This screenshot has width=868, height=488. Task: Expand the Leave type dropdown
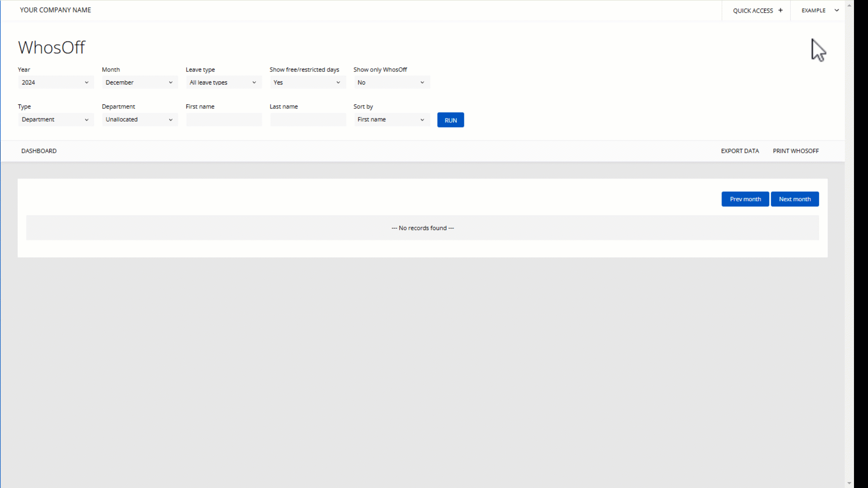[x=223, y=82]
